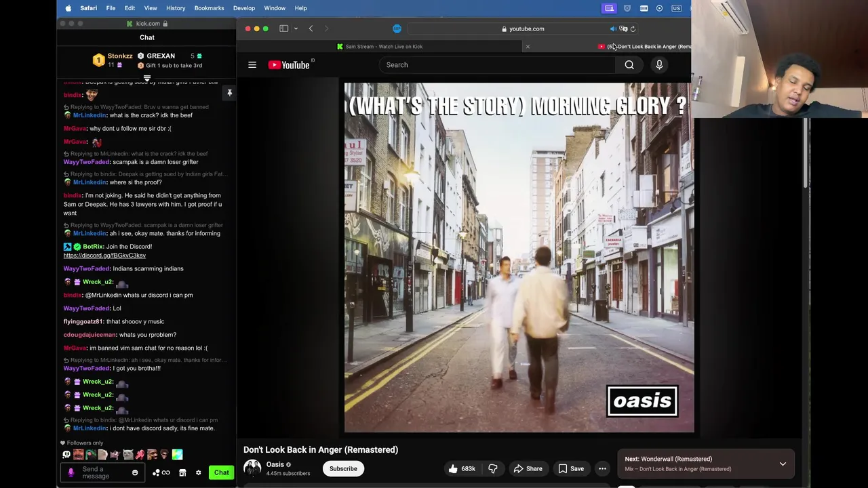Open the File menu

(x=111, y=8)
